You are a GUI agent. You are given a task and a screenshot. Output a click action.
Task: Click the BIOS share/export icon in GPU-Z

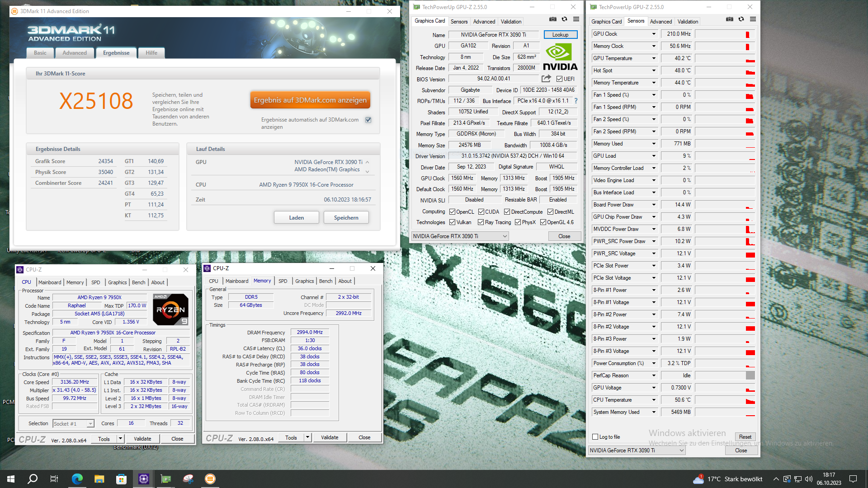pos(546,79)
